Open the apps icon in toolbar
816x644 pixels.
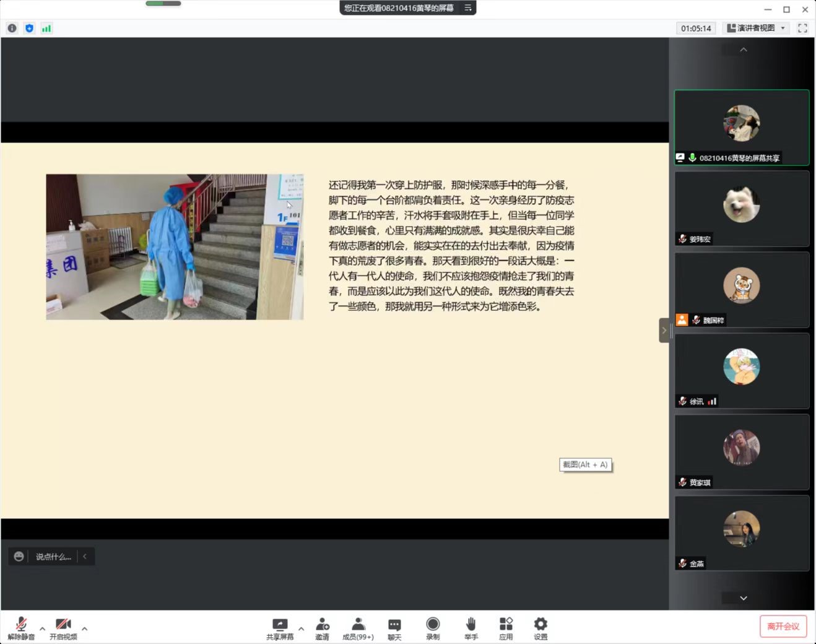pyautogui.click(x=506, y=624)
